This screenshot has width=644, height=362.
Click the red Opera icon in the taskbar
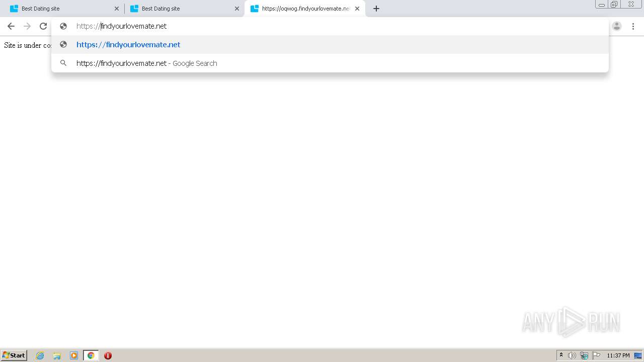(108, 355)
